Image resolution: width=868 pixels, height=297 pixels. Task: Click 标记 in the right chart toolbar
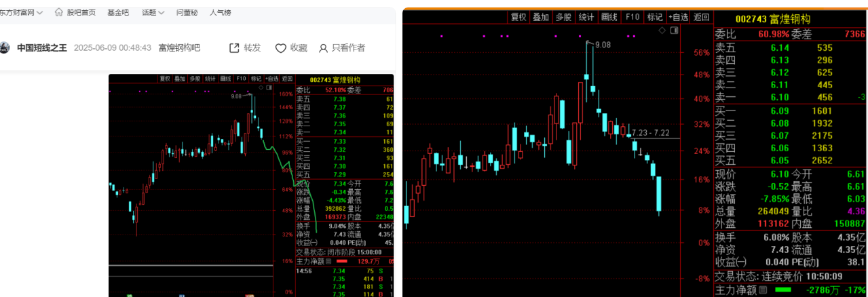[x=655, y=17]
